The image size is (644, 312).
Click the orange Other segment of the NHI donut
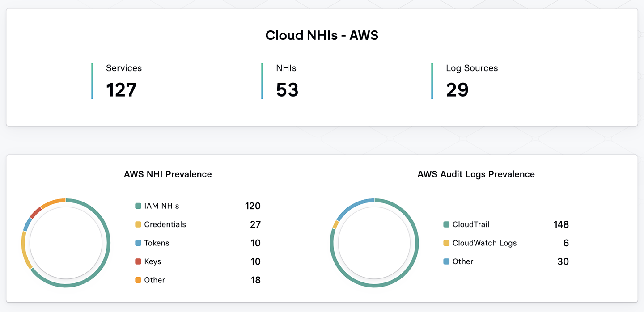tap(53, 202)
